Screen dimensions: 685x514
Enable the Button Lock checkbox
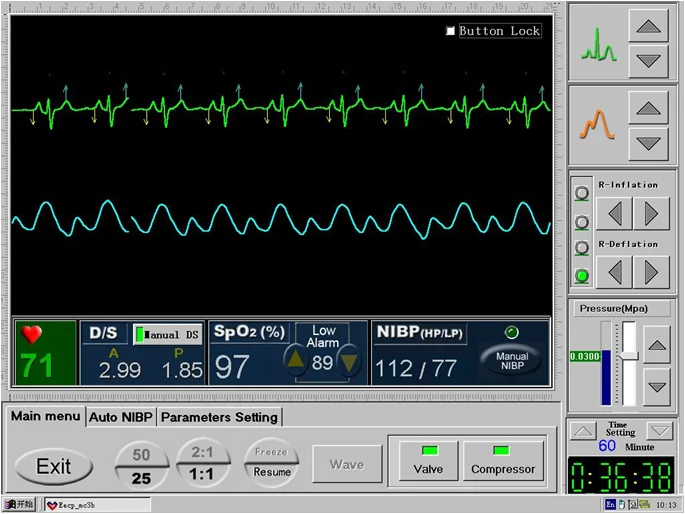pos(451,31)
